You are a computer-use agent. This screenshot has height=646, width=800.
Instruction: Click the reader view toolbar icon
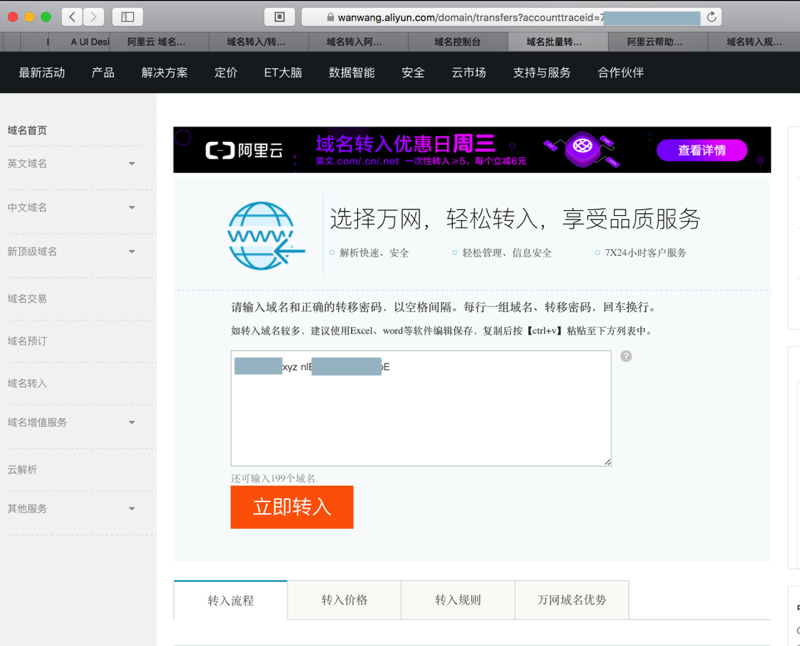[279, 17]
